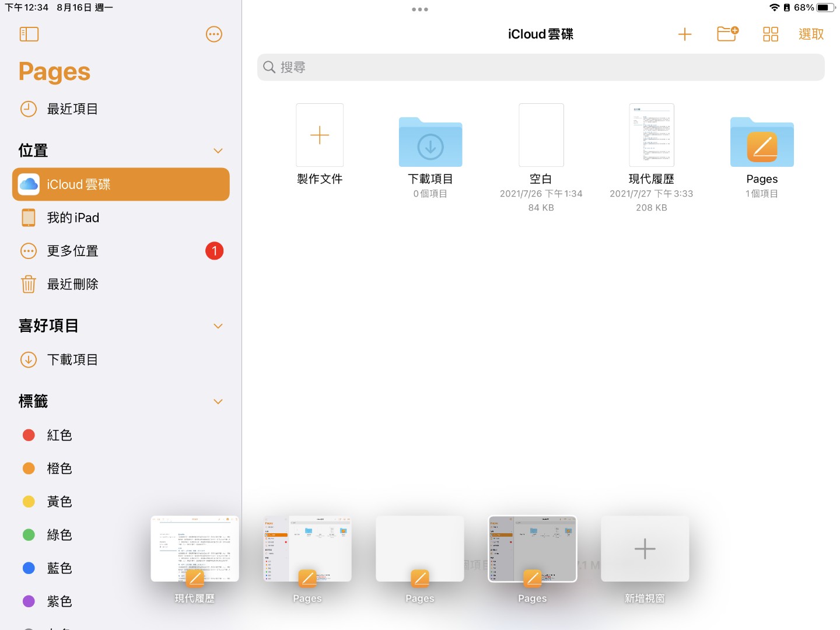Collapse the 位置 section
This screenshot has width=840, height=630.
pos(218,151)
